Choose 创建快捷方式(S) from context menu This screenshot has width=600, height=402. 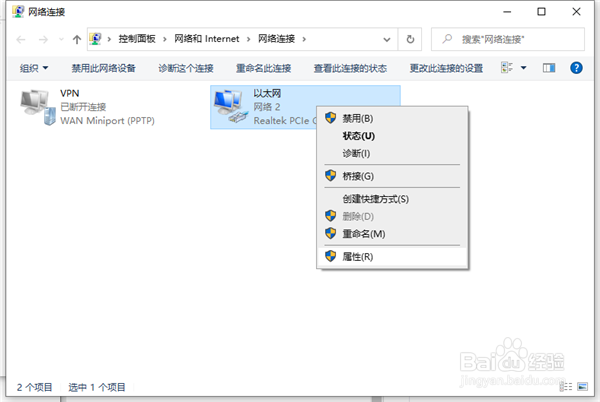(x=392, y=199)
